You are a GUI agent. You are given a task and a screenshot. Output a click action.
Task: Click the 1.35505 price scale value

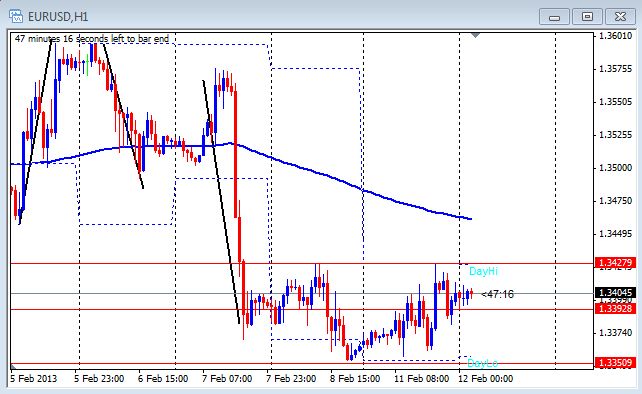615,102
